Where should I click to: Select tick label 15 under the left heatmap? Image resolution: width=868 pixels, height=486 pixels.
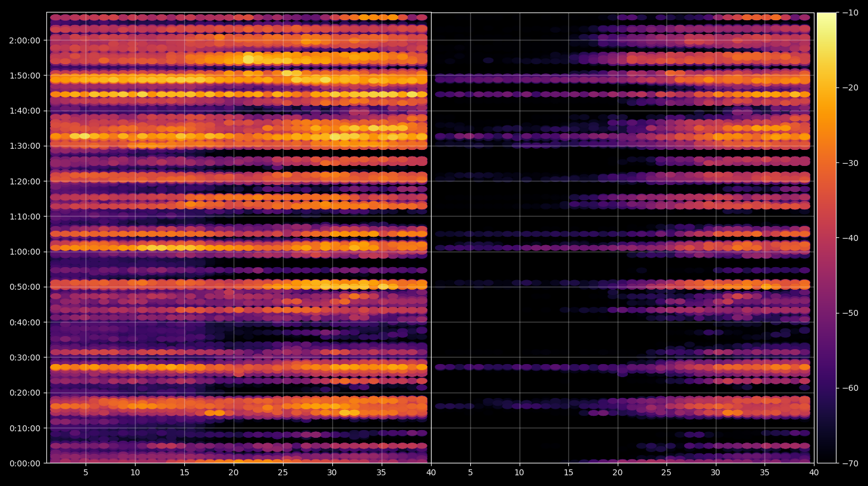coord(184,473)
